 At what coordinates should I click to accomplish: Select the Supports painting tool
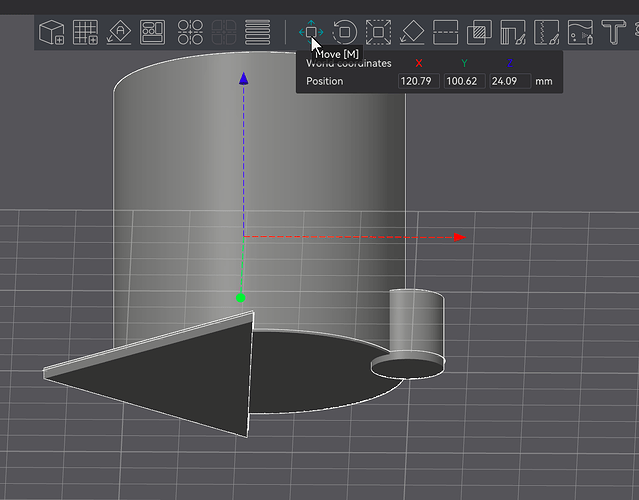(x=513, y=32)
